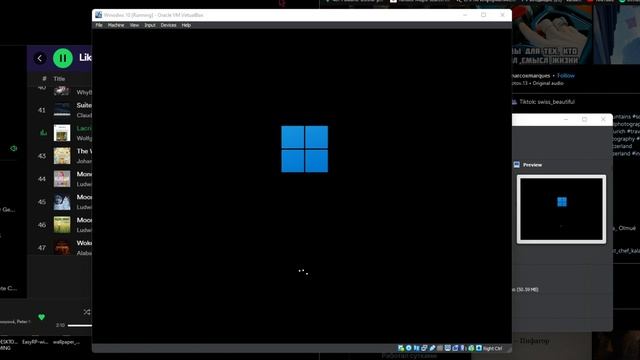Click the Preview section header
Screen dimensions: 640x360
click(x=532, y=165)
